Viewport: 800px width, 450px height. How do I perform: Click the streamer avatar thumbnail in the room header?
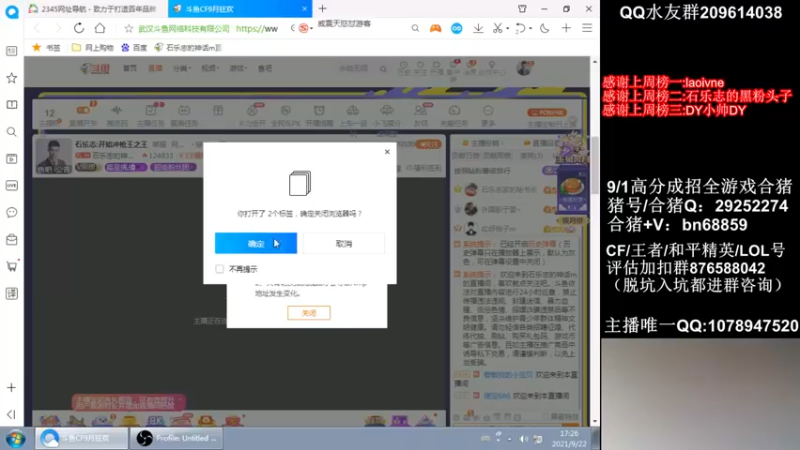(x=54, y=156)
